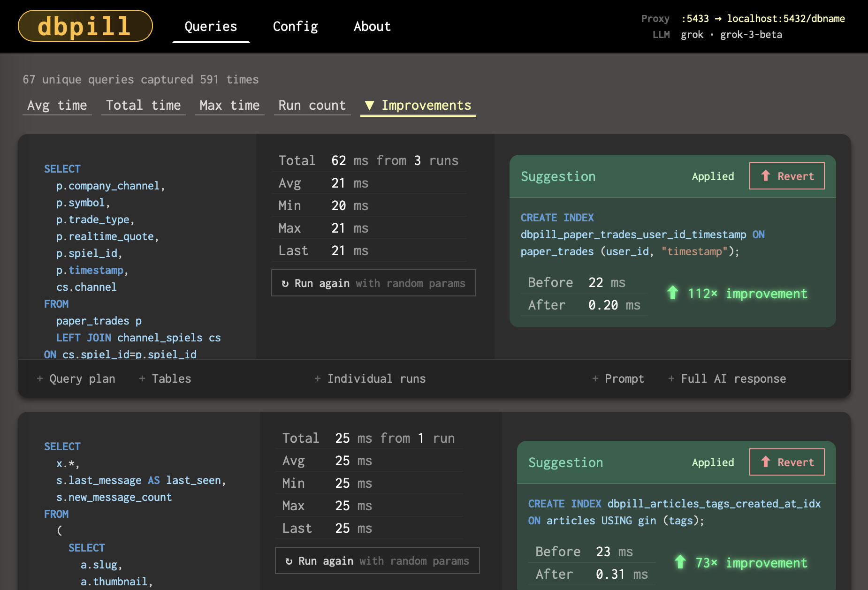Click '67 unique queries captured 591 times'
Image resolution: width=868 pixels, height=590 pixels.
tap(141, 79)
